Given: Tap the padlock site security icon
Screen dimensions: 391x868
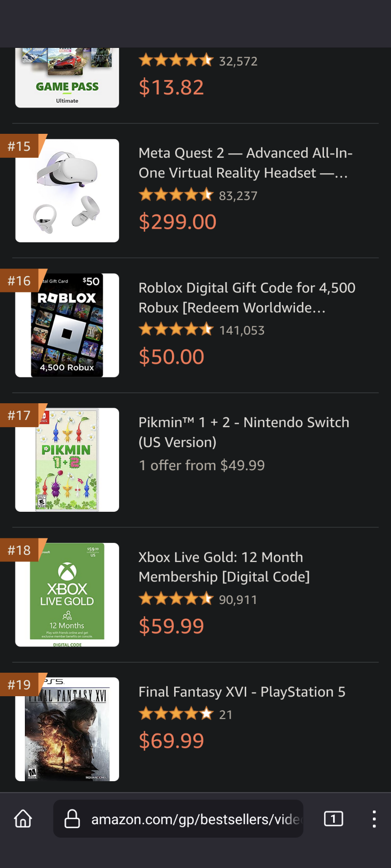Looking at the screenshot, I should coord(72,819).
